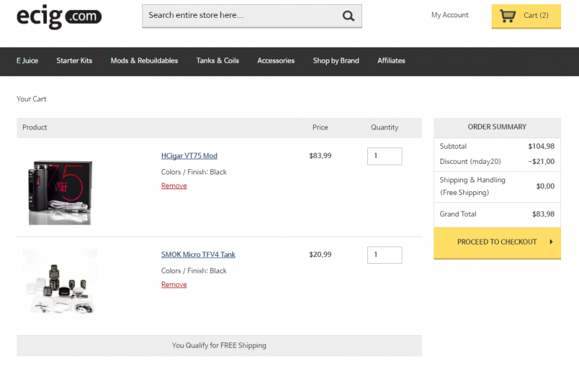Viewport: 579px width, 392px height.
Task: Remove HCigar VT75 Mod from cart
Action: coord(174,186)
